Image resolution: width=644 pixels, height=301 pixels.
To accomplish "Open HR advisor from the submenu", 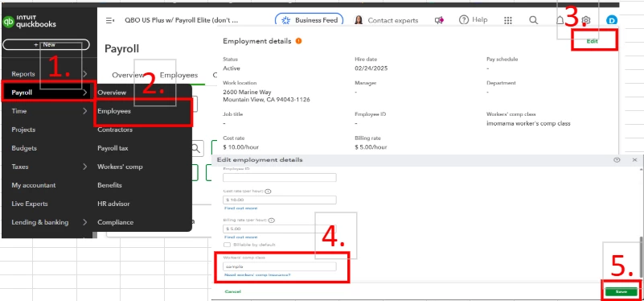I will (113, 204).
